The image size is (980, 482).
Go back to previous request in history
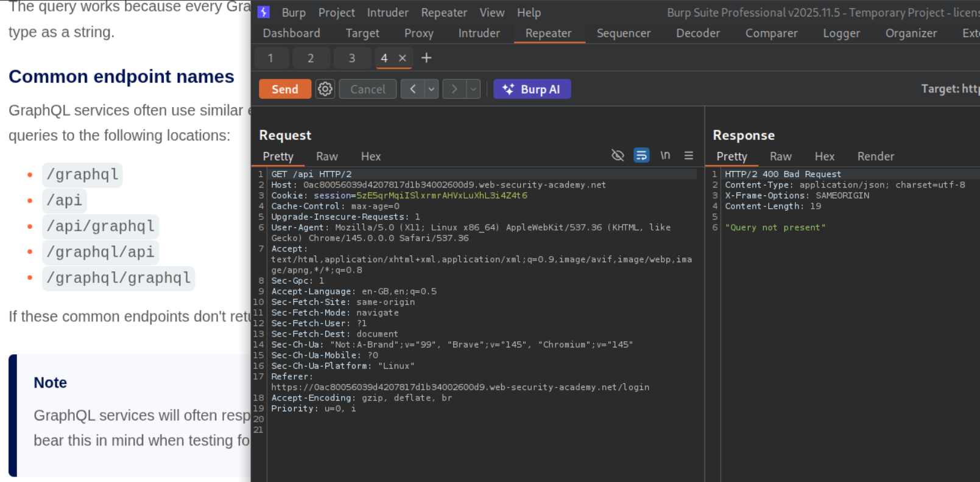tap(413, 89)
